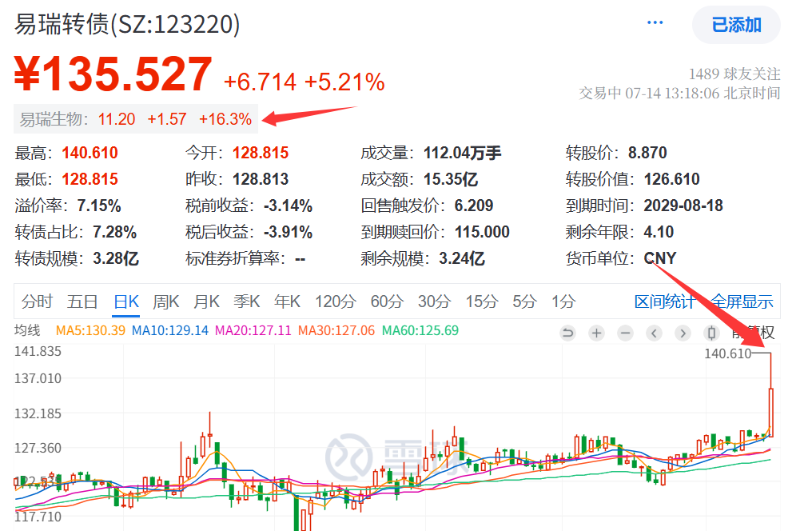Open the three-dot more options menu
The image size is (812, 531).
coord(655,23)
